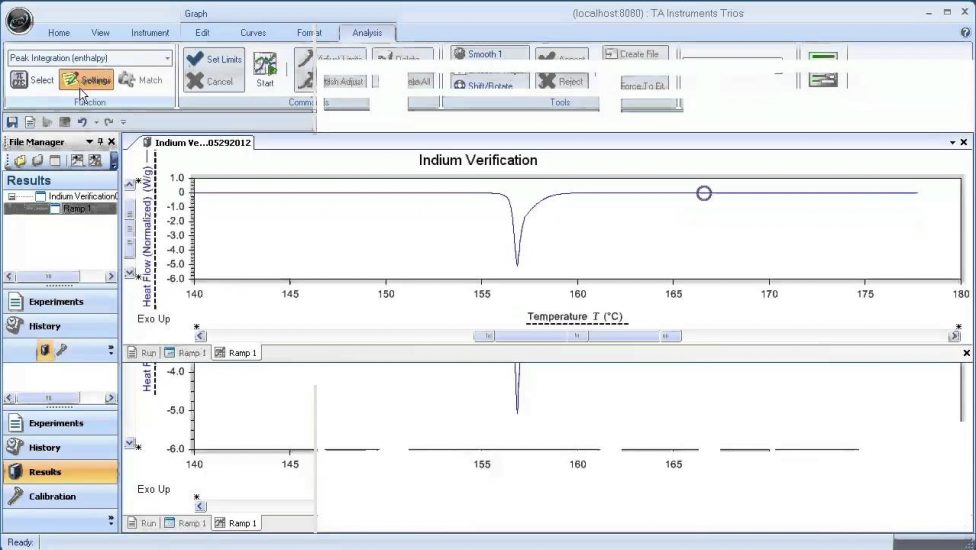The width and height of the screenshot is (976, 550).
Task: Click the Reject tool button
Action: [562, 82]
